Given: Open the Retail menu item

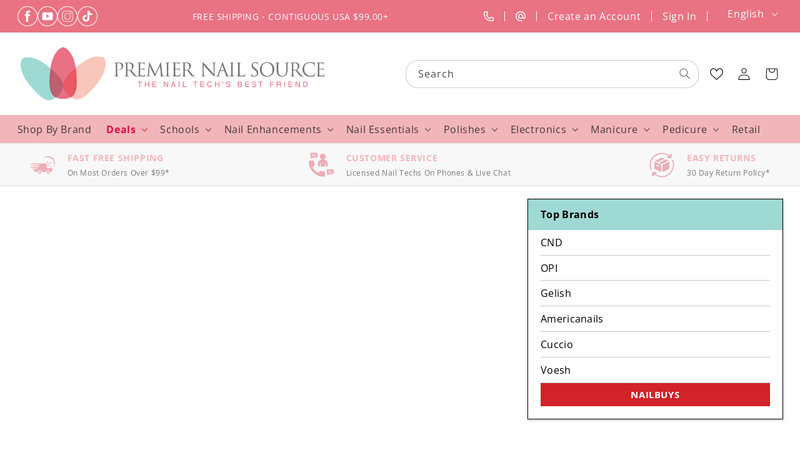Looking at the screenshot, I should pyautogui.click(x=745, y=130).
